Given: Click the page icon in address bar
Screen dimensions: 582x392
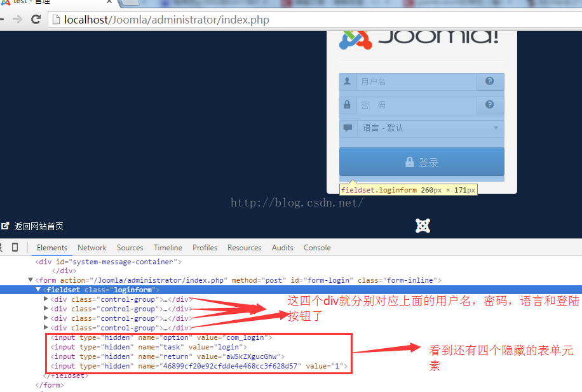Looking at the screenshot, I should click(x=56, y=19).
